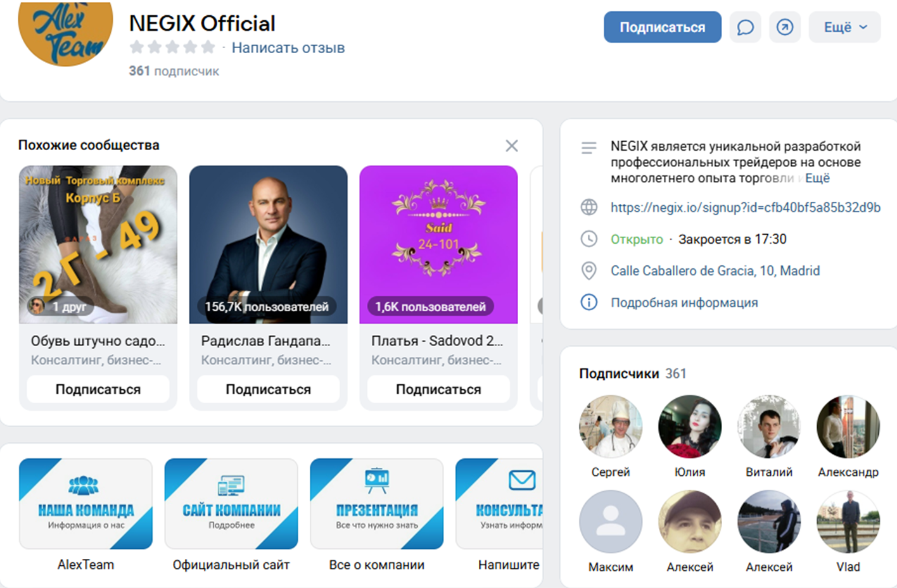Click the message bubble icon

pyautogui.click(x=745, y=27)
